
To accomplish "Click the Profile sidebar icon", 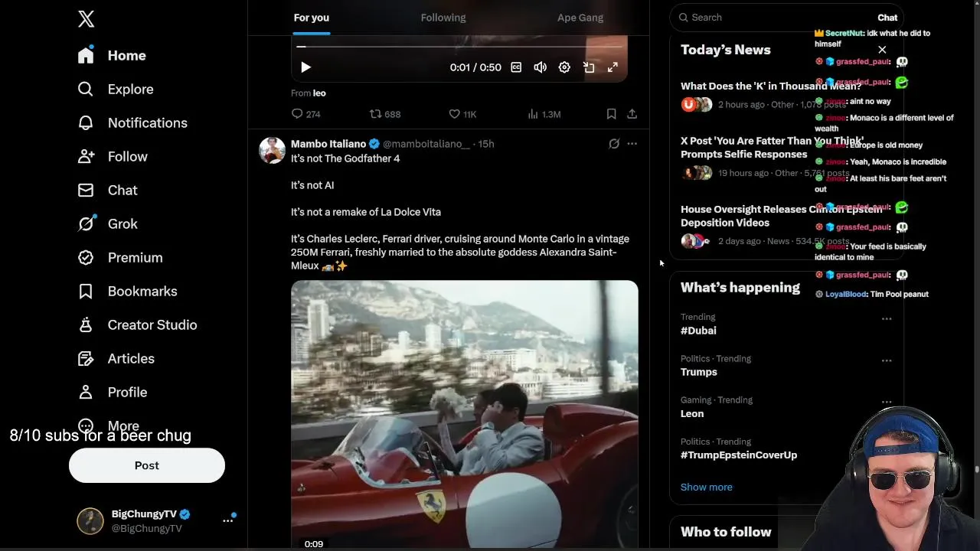I will pyautogui.click(x=86, y=392).
